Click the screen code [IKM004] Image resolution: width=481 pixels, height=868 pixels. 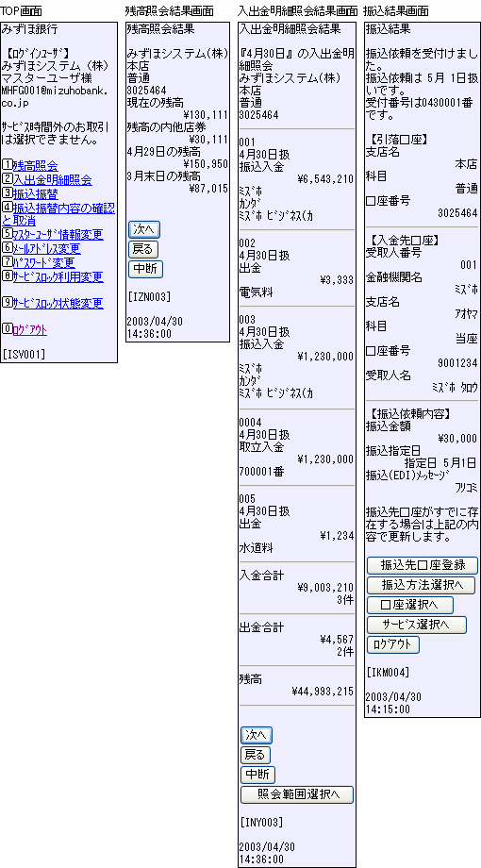[388, 672]
